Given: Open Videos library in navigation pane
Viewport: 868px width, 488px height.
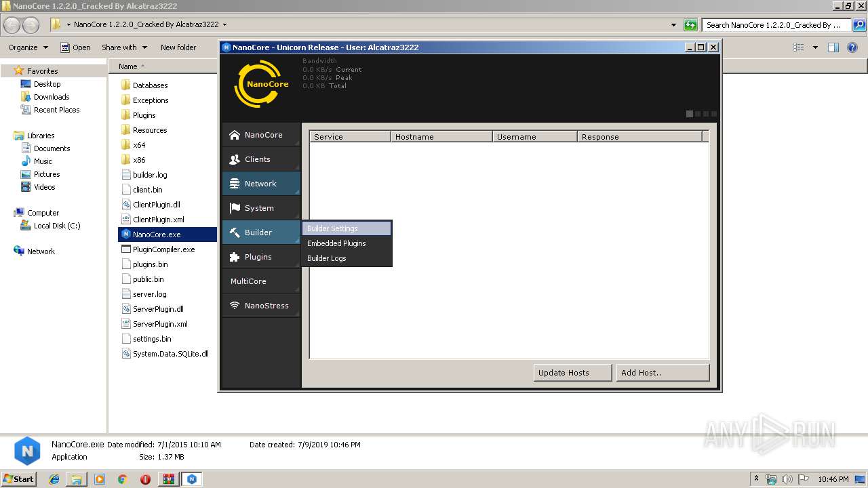Looking at the screenshot, I should coord(38,187).
